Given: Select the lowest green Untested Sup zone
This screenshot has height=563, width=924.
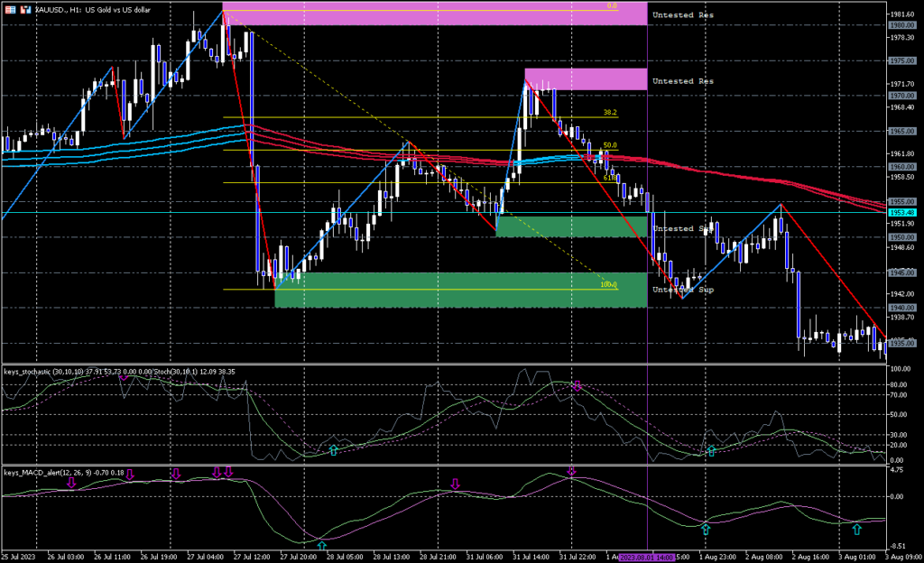Looking at the screenshot, I should (460, 290).
